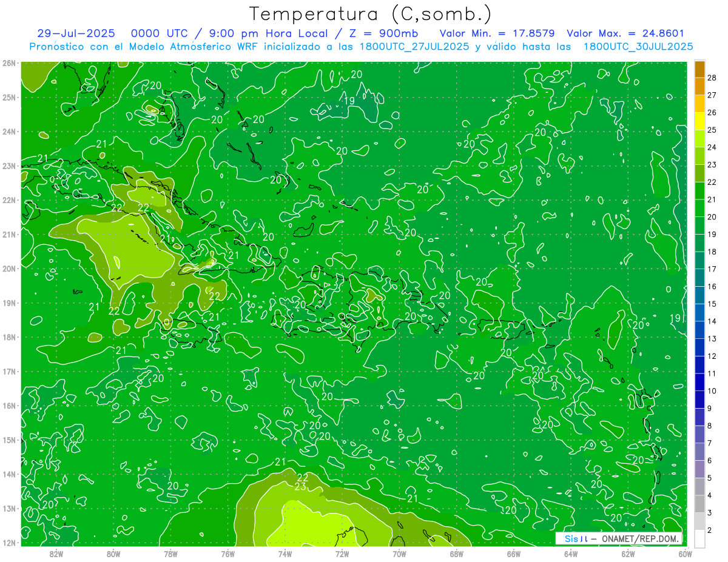Click the colorbar label '10'

(x=712, y=391)
